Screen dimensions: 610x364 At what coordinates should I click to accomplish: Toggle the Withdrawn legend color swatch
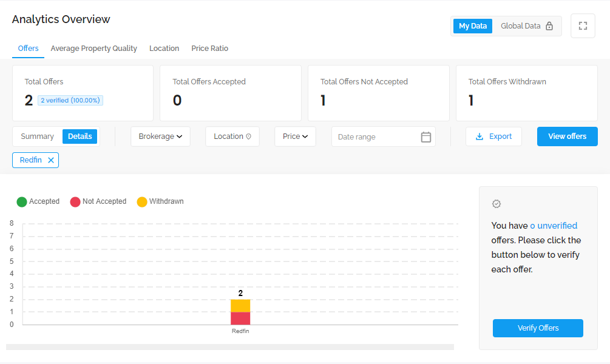[142, 202]
